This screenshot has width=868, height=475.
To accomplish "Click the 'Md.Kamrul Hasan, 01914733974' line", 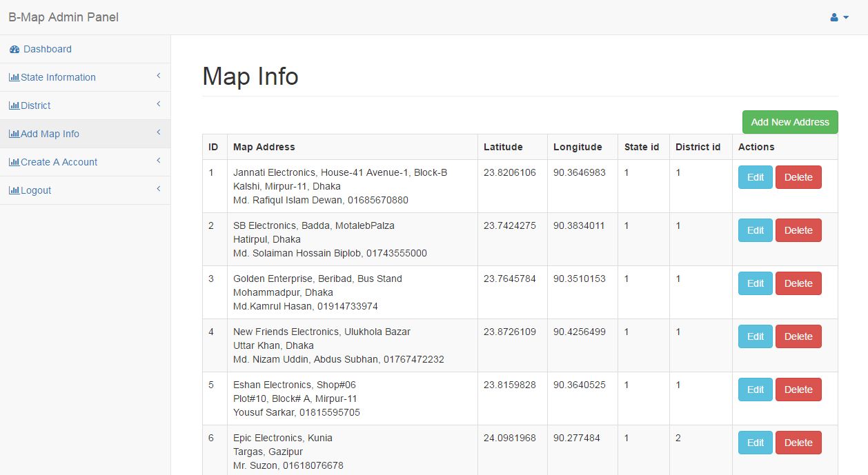I will 306,306.
